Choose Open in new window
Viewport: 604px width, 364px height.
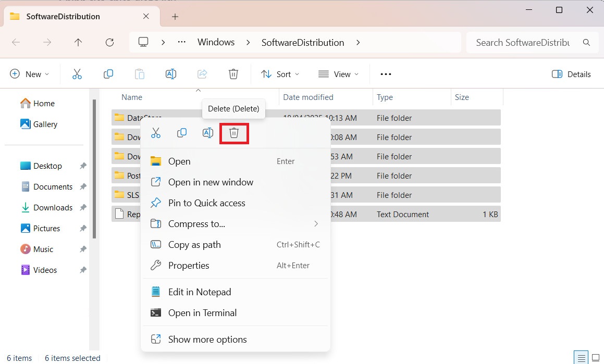tap(236, 182)
